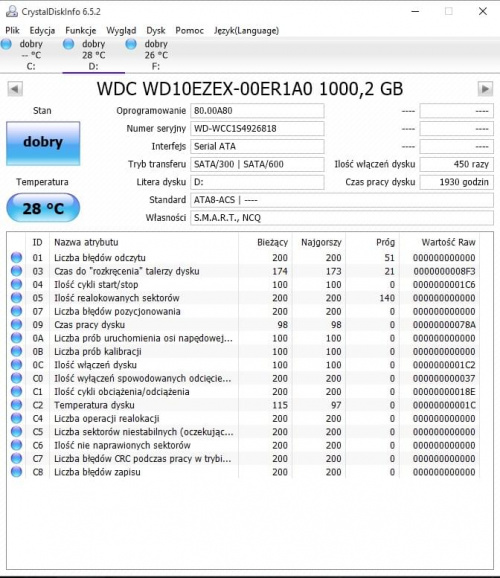
Task: Select the F: disk tab
Action: tap(156, 55)
